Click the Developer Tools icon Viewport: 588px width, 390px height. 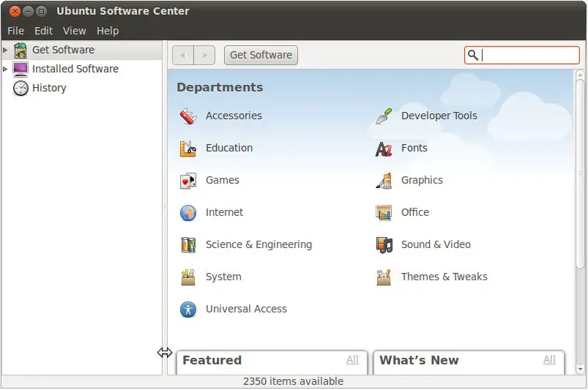[x=384, y=116]
